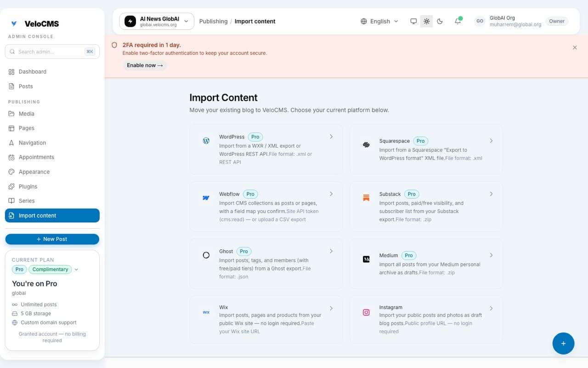Click the New Post button
Viewport: 588px width, 368px height.
click(52, 239)
